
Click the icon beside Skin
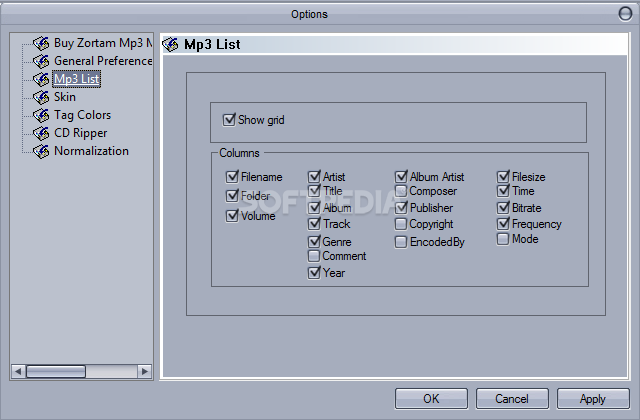[41, 97]
